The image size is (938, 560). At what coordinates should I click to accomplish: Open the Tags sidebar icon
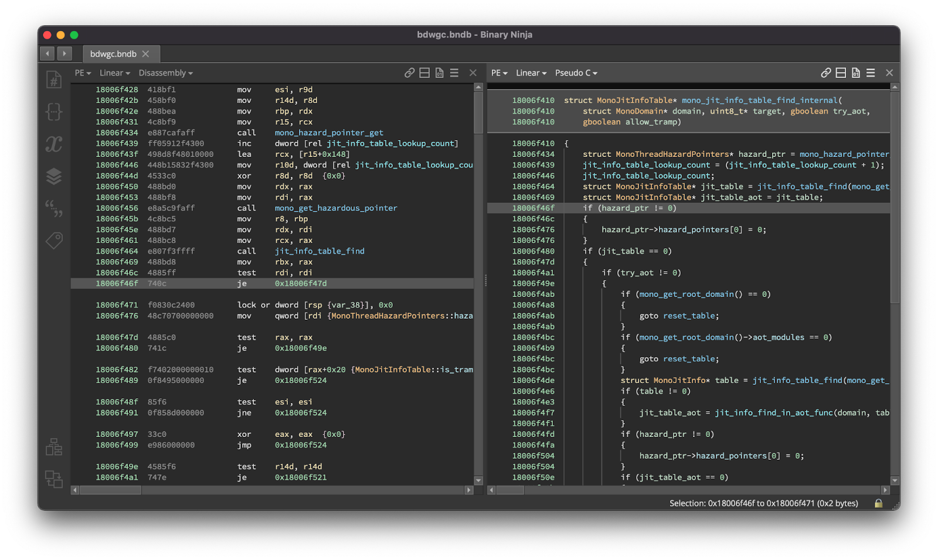point(54,240)
